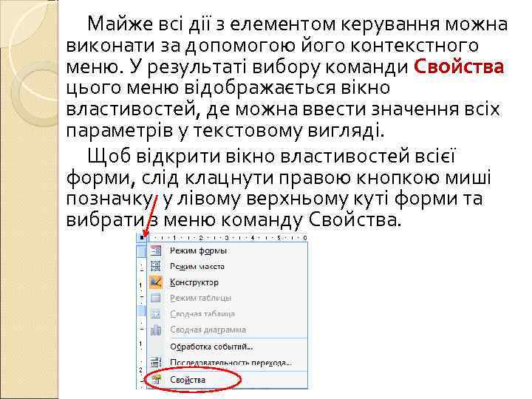This screenshot has width=532, height=399.
Task: Click the horizontal ruler above the form
Action: pos(228,238)
